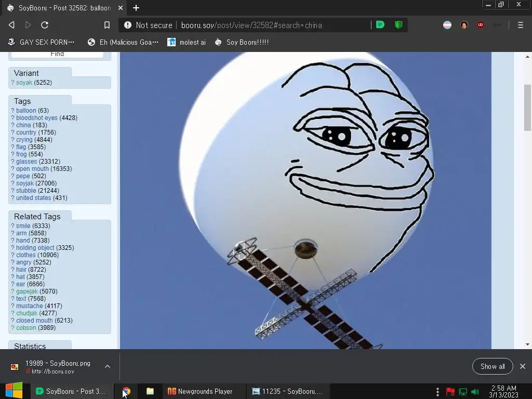Viewport: 532px width, 399px height.
Task: Open the smile related tag
Action: tap(23, 226)
